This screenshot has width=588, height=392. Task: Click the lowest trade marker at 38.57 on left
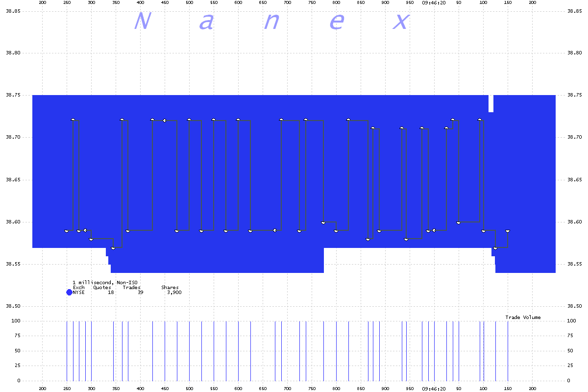(113, 248)
